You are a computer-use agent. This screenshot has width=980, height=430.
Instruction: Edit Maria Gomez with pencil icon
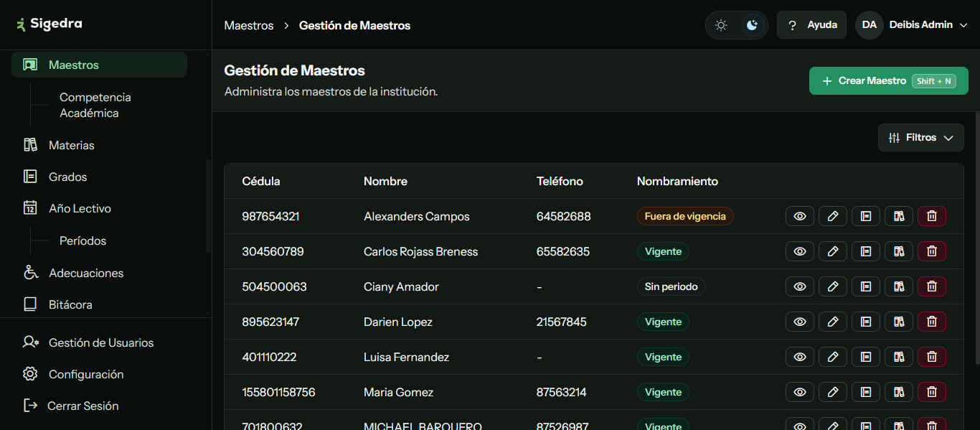point(833,392)
